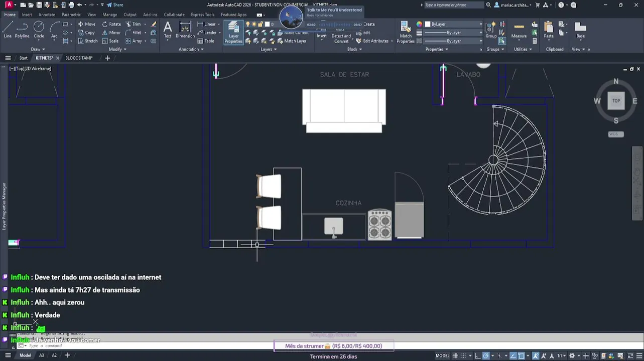Insert a Table from Annotation panel
644x361 pixels.
click(x=205, y=41)
